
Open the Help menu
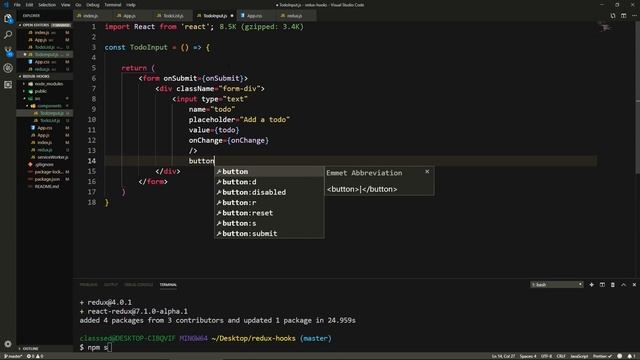point(131,5)
